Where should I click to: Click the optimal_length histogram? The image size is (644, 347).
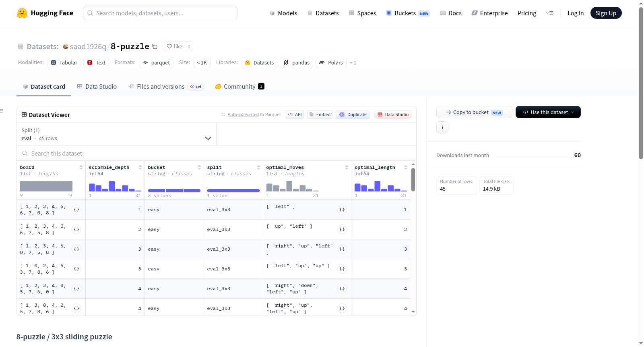point(381,186)
